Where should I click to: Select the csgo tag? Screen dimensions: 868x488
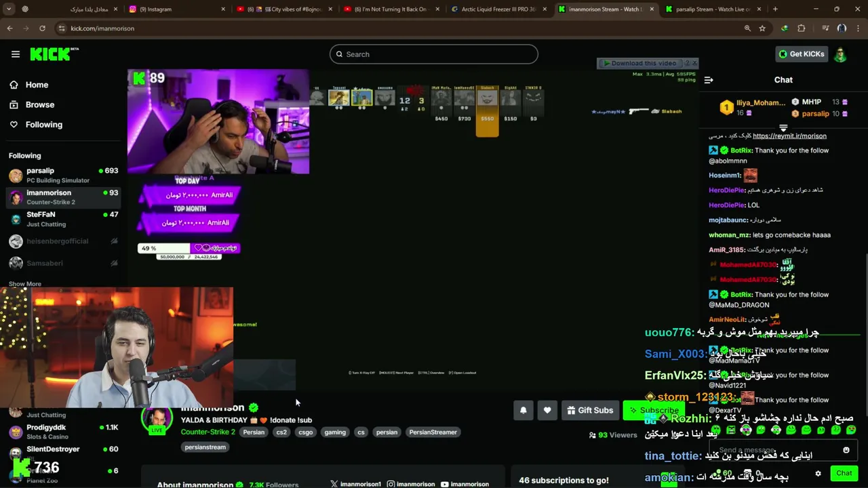306,432
